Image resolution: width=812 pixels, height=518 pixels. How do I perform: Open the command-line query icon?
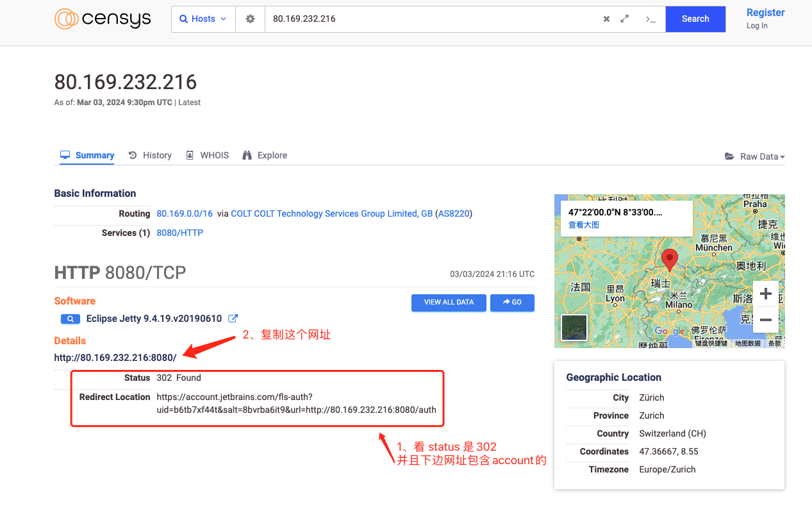[x=650, y=19]
